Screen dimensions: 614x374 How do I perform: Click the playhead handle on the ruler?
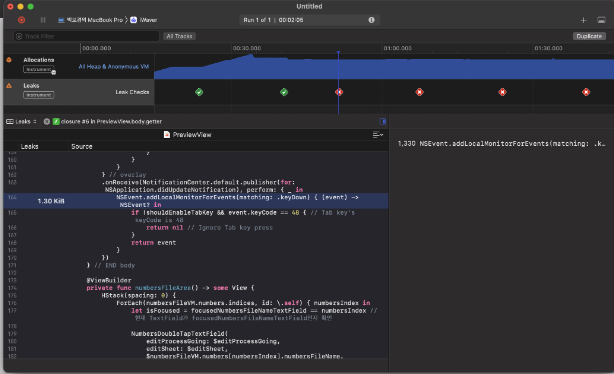click(x=338, y=52)
